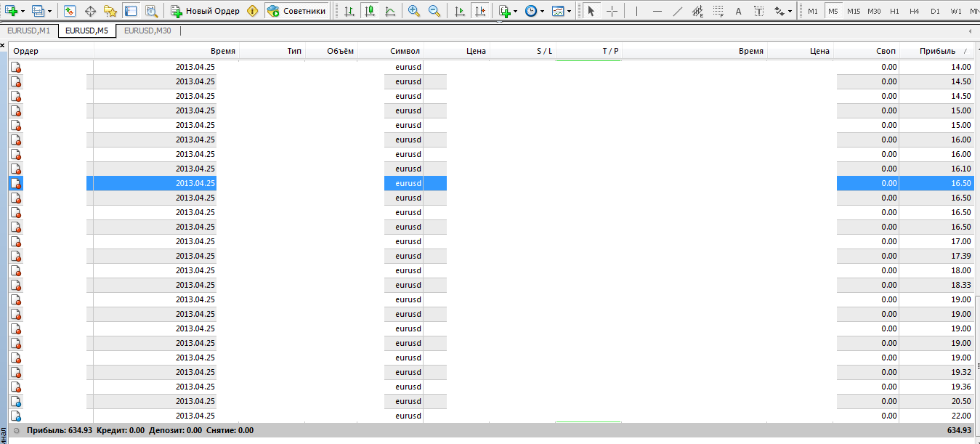980x444 pixels.
Task: Select the Trendline drawing tool
Action: click(677, 11)
